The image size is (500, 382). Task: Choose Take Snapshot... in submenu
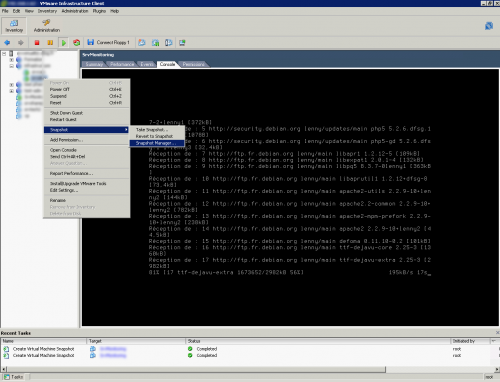(x=157, y=130)
